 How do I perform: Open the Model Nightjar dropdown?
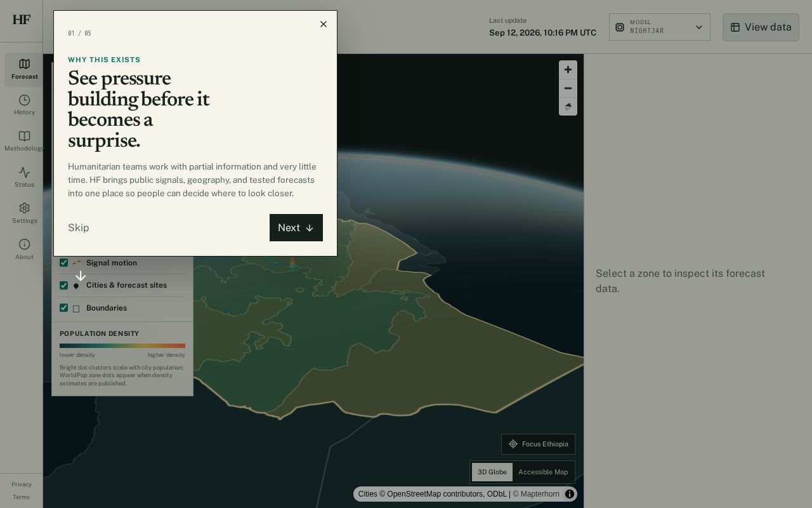(x=660, y=27)
